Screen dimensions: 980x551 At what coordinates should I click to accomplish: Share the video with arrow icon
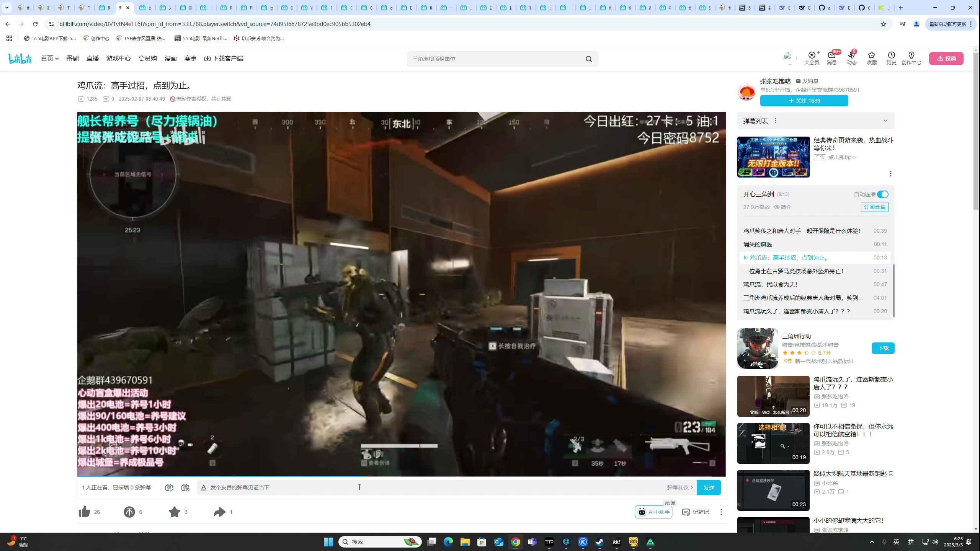tap(219, 512)
